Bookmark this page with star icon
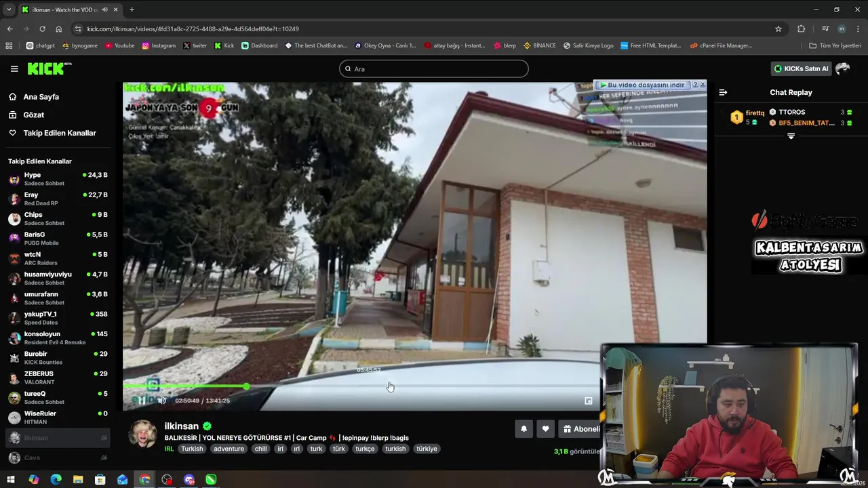This screenshot has width=868, height=488. [778, 28]
